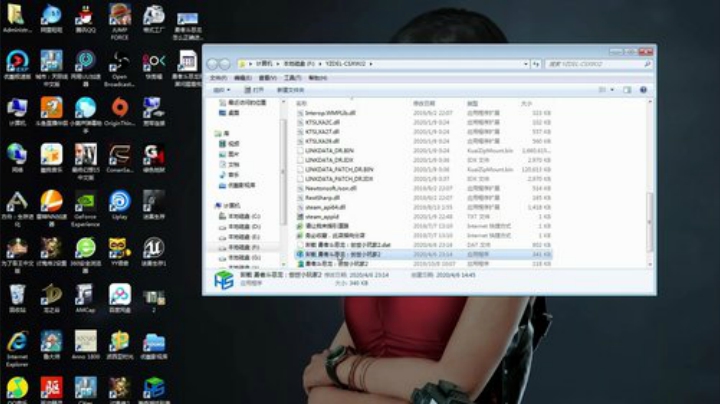Open the change view options dropdown arrow
720x404 pixels.
tap(612, 90)
